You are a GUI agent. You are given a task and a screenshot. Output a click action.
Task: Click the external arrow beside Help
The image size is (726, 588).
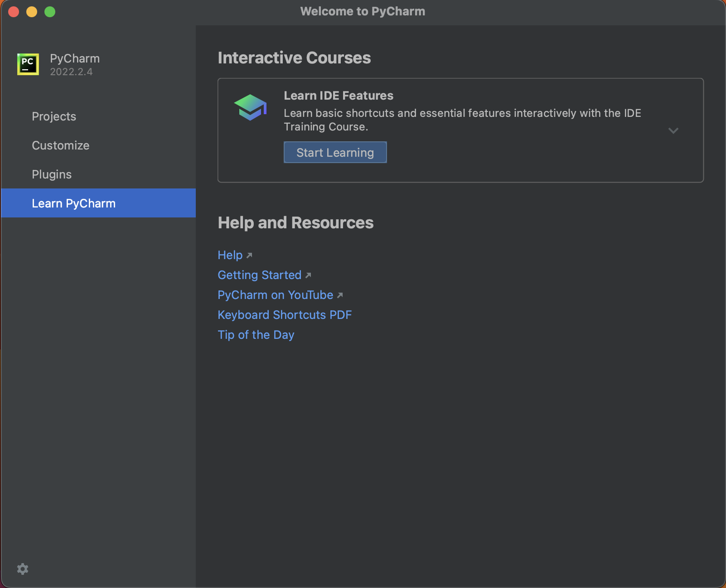click(249, 255)
